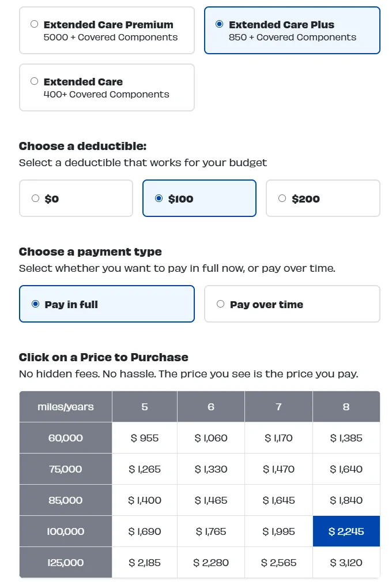Select the Extended Care Plus option
This screenshot has height=588, width=392.
[292, 31]
